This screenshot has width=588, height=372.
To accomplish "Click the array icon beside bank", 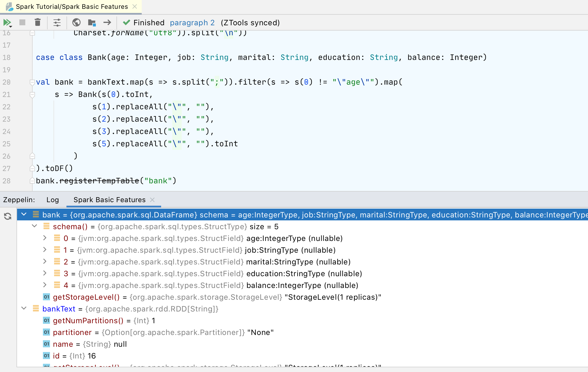I will point(36,215).
